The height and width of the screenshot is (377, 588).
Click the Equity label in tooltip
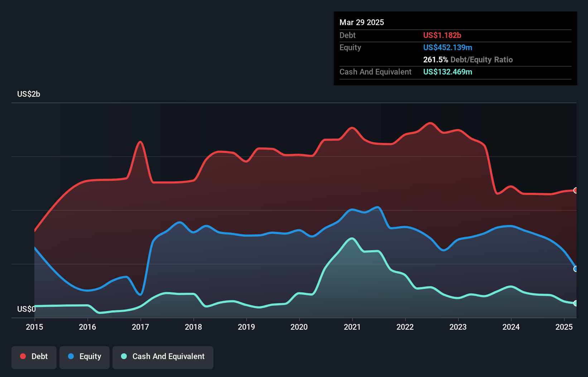tap(350, 47)
